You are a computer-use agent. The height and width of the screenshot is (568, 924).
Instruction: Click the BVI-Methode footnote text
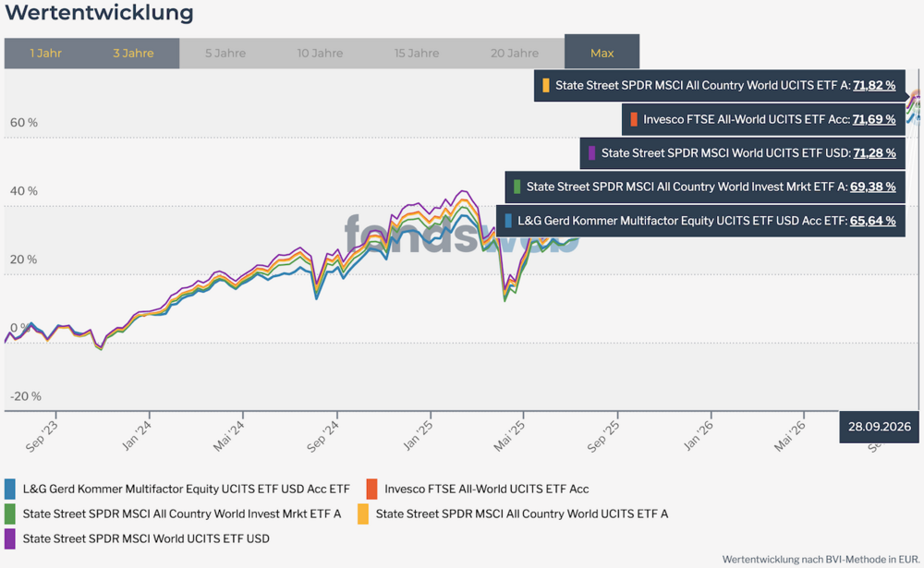tap(821, 559)
